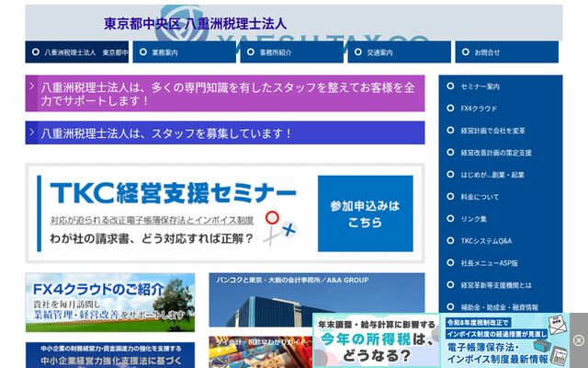588x368 pixels.
Task: Open 補助金・助成金・融資情報 in the sidebar
Action: pos(500,307)
